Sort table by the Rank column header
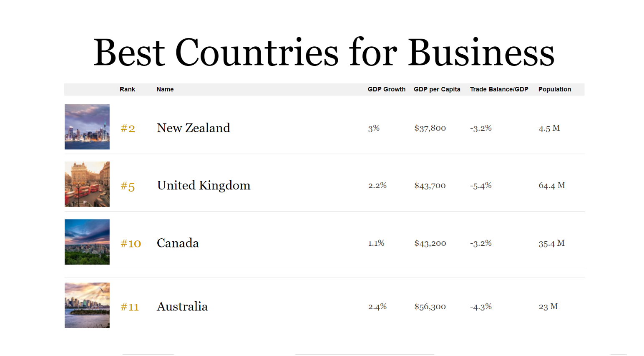Viewport: 644px width, 356px height. [x=127, y=89]
